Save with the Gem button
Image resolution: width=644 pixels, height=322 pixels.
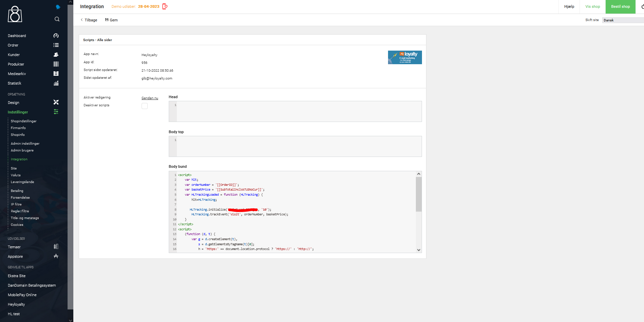[111, 20]
